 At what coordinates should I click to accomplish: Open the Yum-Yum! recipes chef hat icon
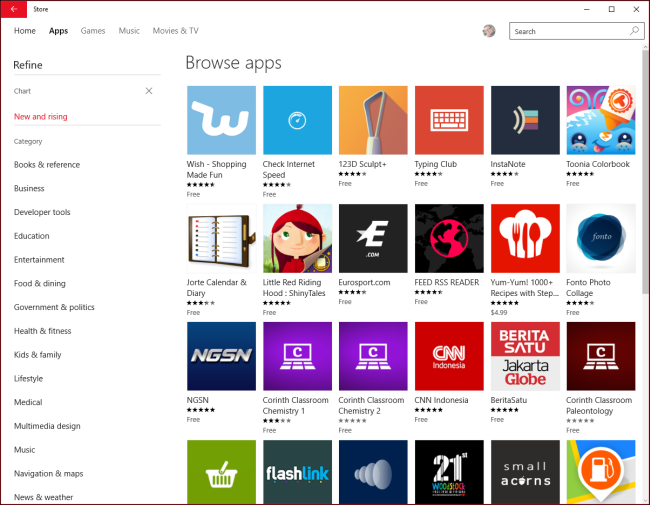pyautogui.click(x=525, y=238)
